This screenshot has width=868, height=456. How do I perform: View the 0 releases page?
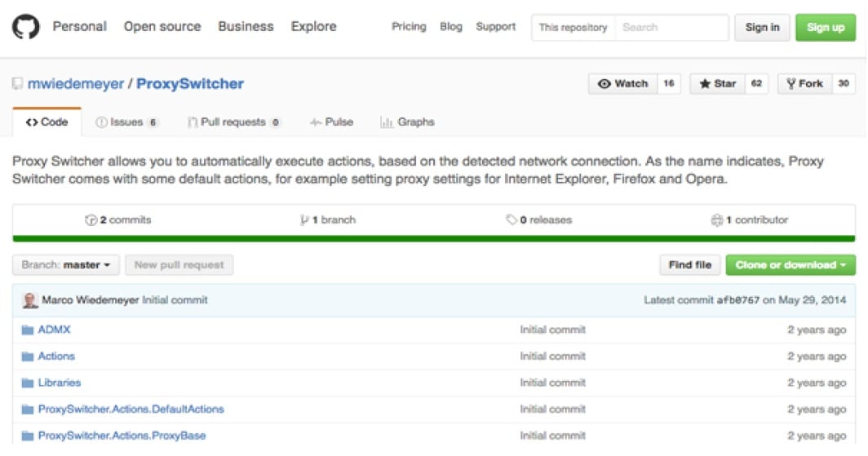coord(538,220)
